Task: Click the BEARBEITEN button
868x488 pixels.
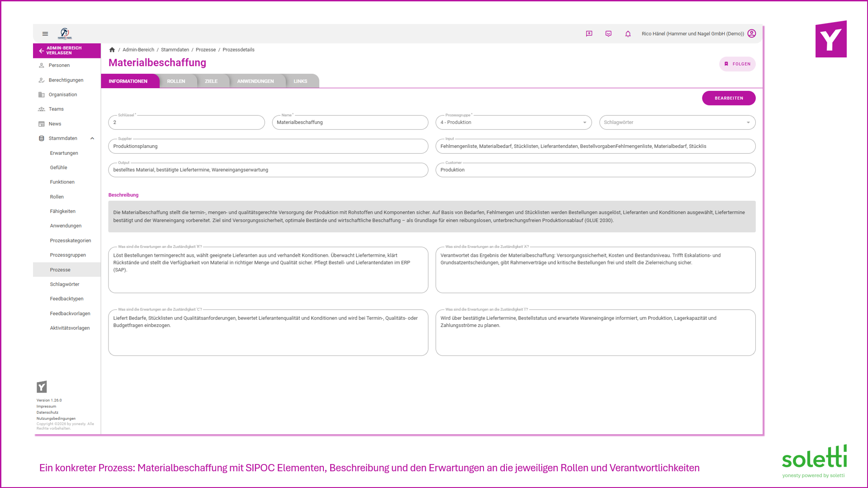Action: click(x=729, y=98)
